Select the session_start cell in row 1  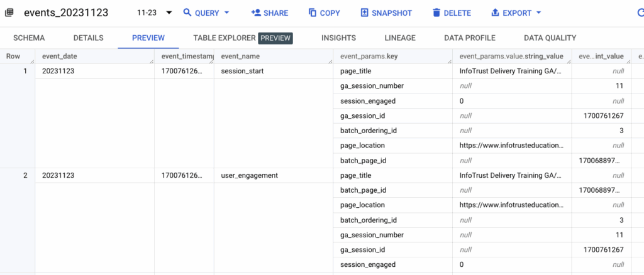click(x=242, y=71)
